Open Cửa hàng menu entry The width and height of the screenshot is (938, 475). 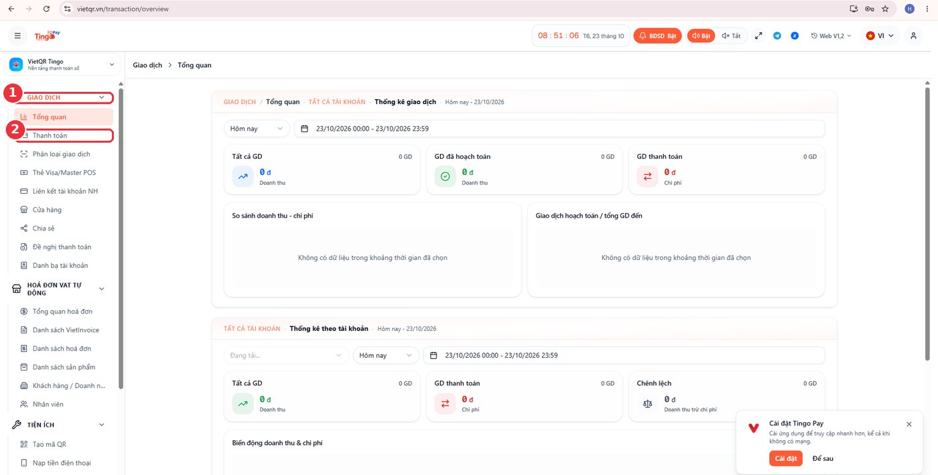tap(47, 210)
